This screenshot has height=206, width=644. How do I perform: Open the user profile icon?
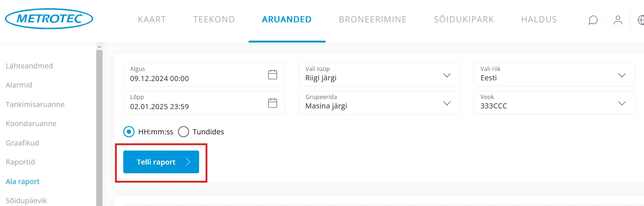pos(618,20)
